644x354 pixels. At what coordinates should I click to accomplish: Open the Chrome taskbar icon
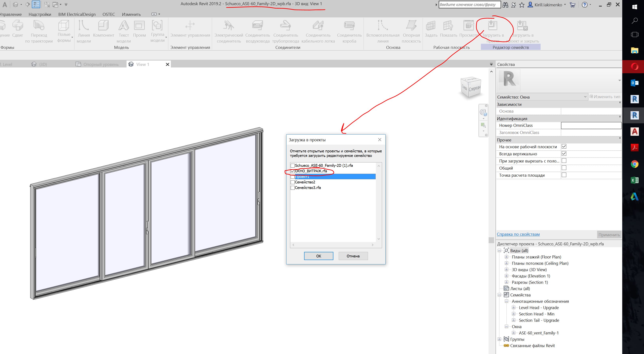(x=635, y=164)
